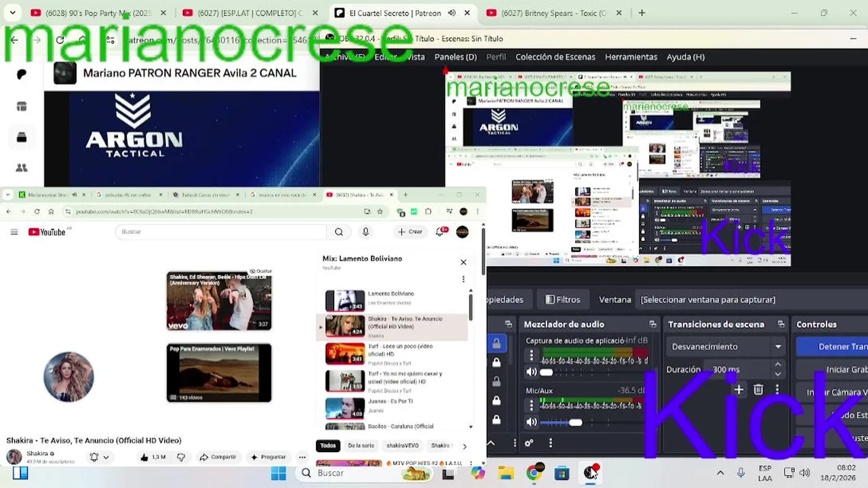Mute the Mic/Aux channel in OBS
868x488 pixels.
pos(532,422)
